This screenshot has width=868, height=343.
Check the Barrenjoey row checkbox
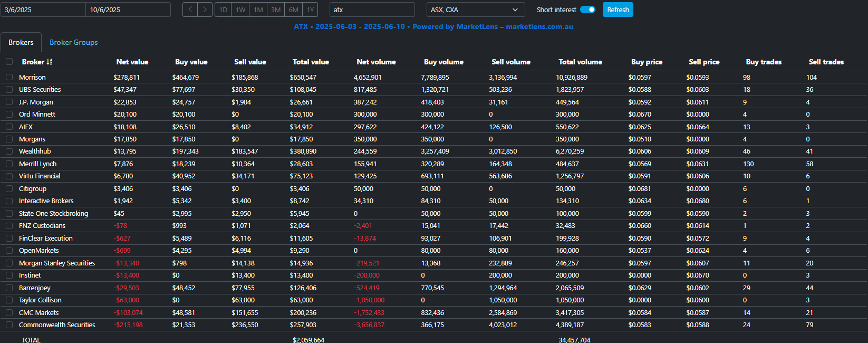pos(9,288)
